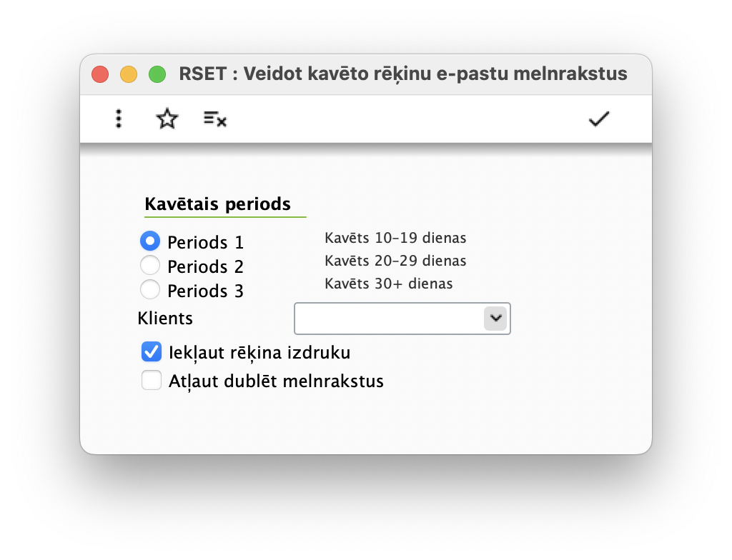Select Periods 1 option
Image resolution: width=732 pixels, height=560 pixels.
pos(150,241)
